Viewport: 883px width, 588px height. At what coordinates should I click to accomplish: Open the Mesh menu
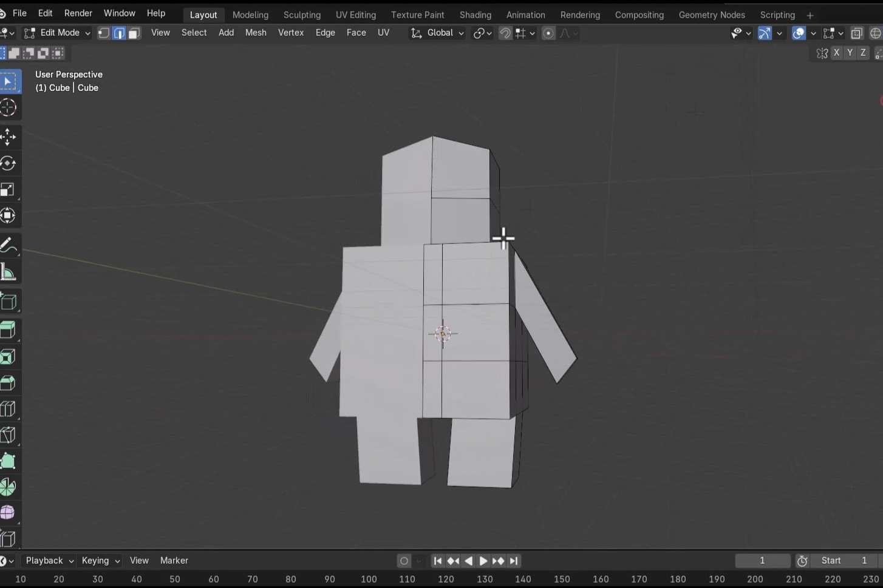(256, 33)
